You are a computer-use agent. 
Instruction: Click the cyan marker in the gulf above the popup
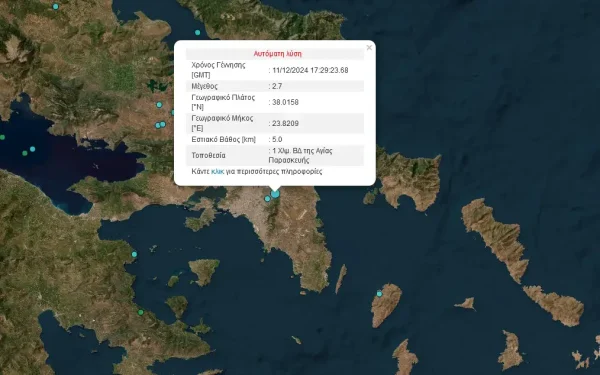197,33
